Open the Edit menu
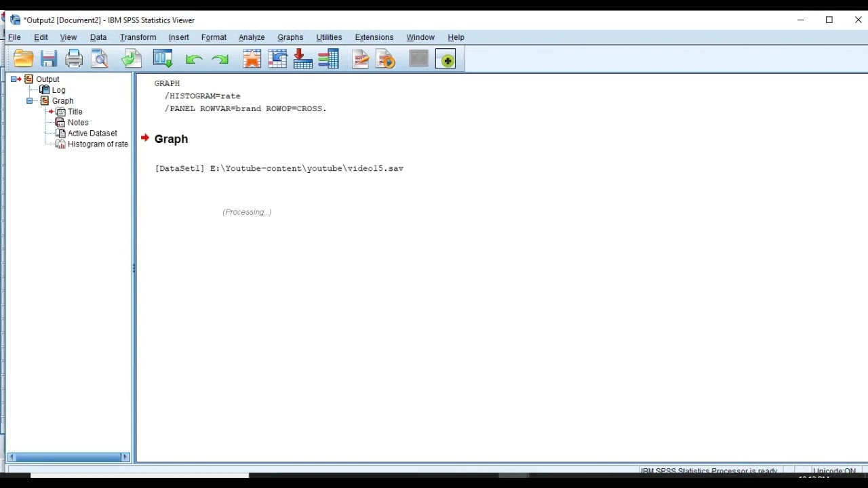This screenshot has width=868, height=488. (41, 37)
